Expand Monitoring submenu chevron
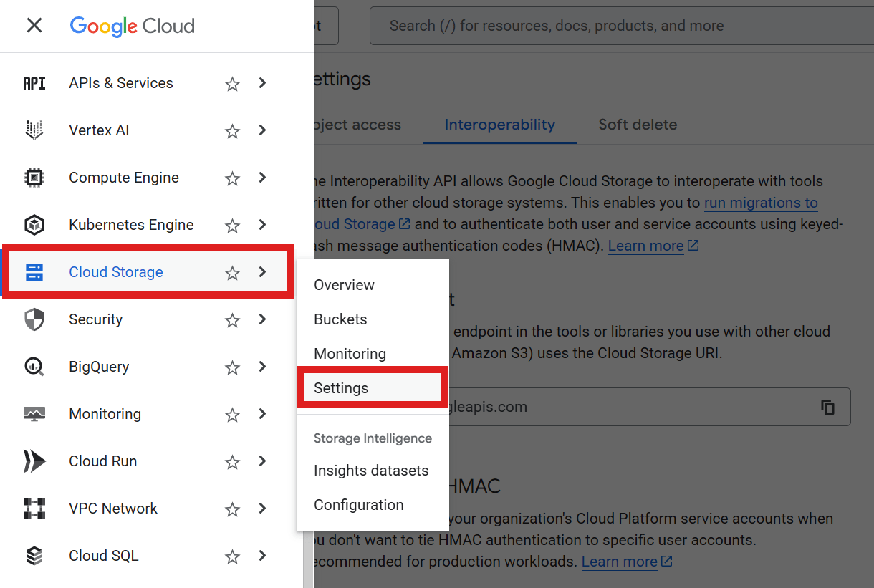Image resolution: width=874 pixels, height=588 pixels. (262, 414)
